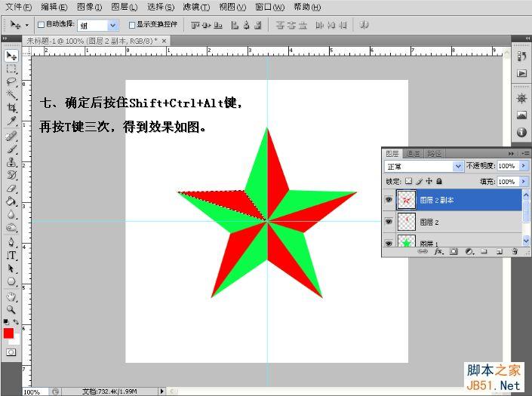Open 不透明度 opacity slider arrow
The height and width of the screenshot is (396, 532).
[x=524, y=166]
